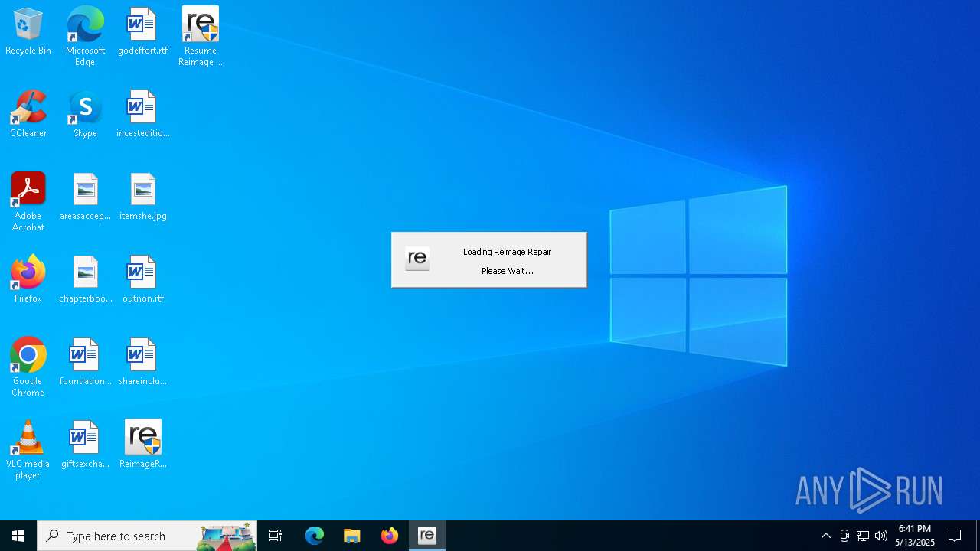980x551 pixels.
Task: Select the foundation... Word document icon
Action: [85, 363]
